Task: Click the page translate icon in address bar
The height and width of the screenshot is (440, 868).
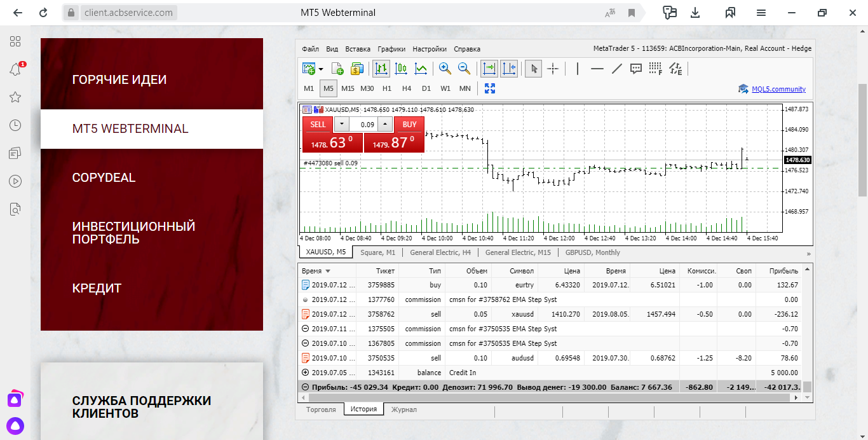Action: (x=611, y=13)
